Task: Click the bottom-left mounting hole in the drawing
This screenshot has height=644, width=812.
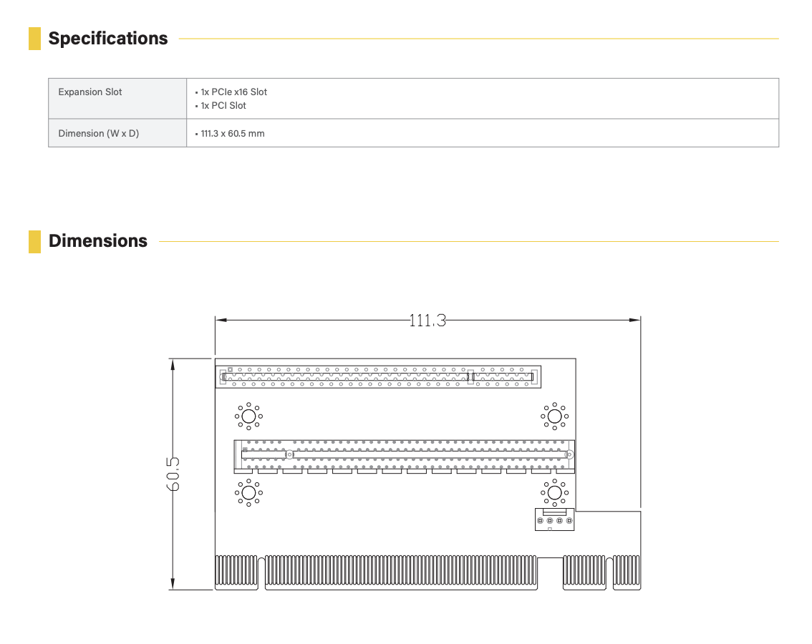Action: (249, 492)
